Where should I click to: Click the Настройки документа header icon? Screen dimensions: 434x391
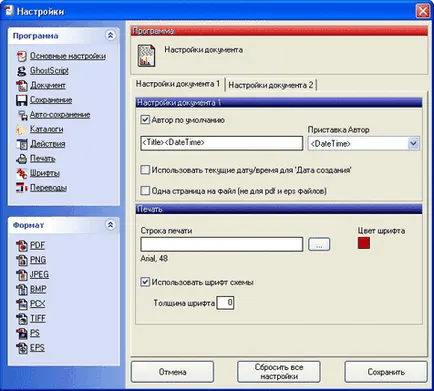point(146,55)
